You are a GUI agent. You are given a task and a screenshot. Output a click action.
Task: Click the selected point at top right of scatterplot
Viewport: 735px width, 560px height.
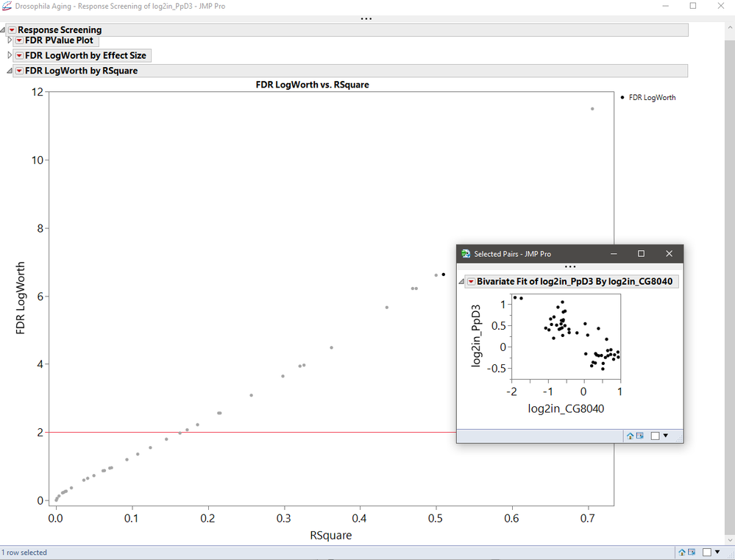click(592, 109)
